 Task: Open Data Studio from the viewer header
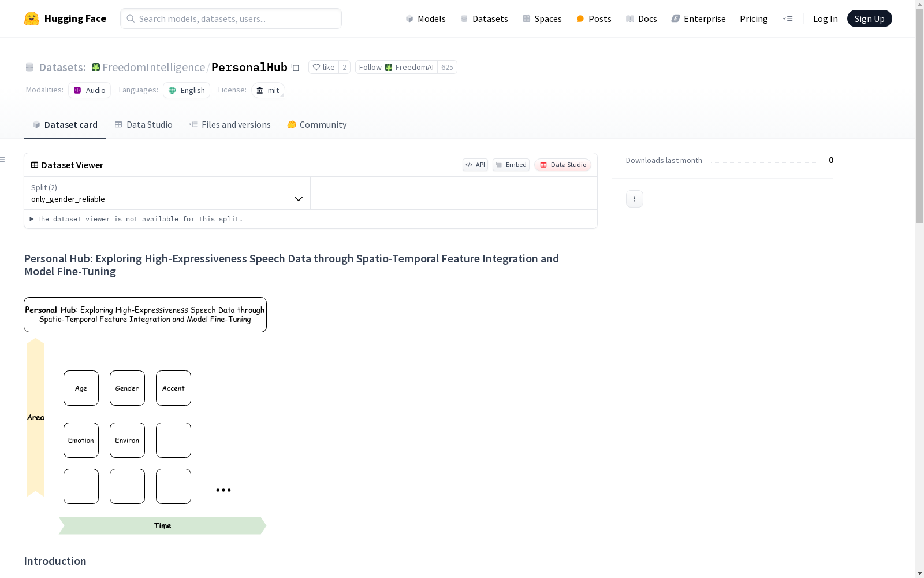[562, 165]
